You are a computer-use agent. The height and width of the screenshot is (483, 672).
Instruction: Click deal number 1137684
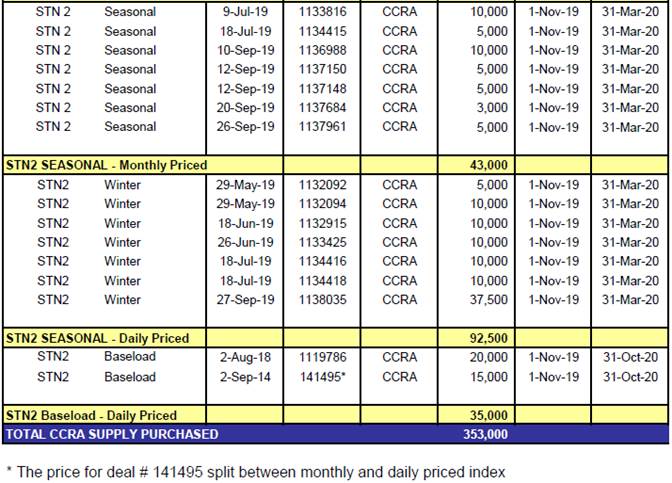click(322, 108)
